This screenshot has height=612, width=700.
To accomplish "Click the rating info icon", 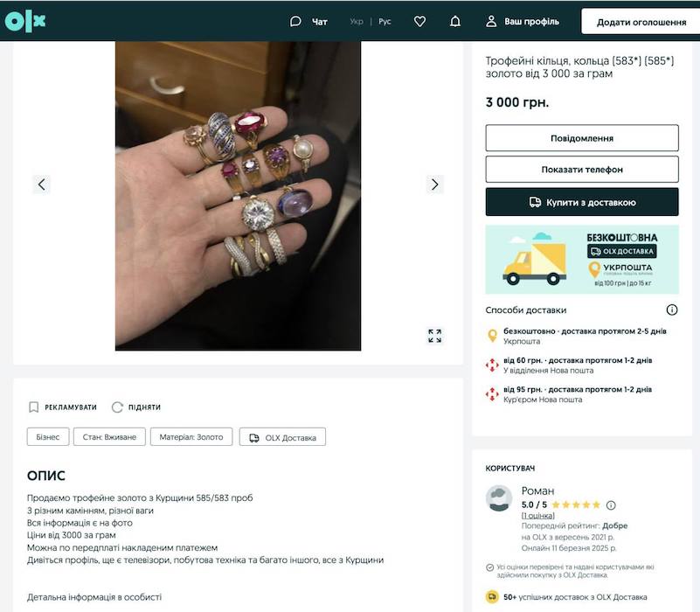I will click(611, 504).
